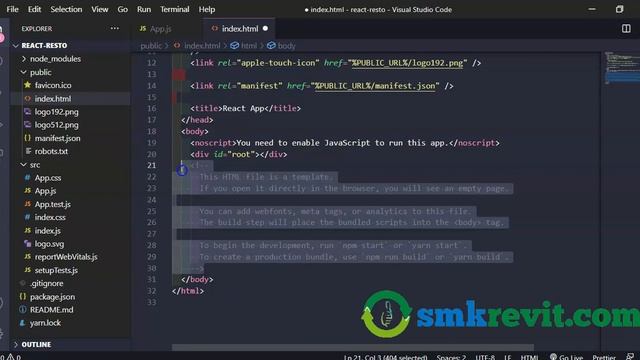The image size is (640, 360).
Task: Click the body breadcrumb segment
Action: click(287, 46)
